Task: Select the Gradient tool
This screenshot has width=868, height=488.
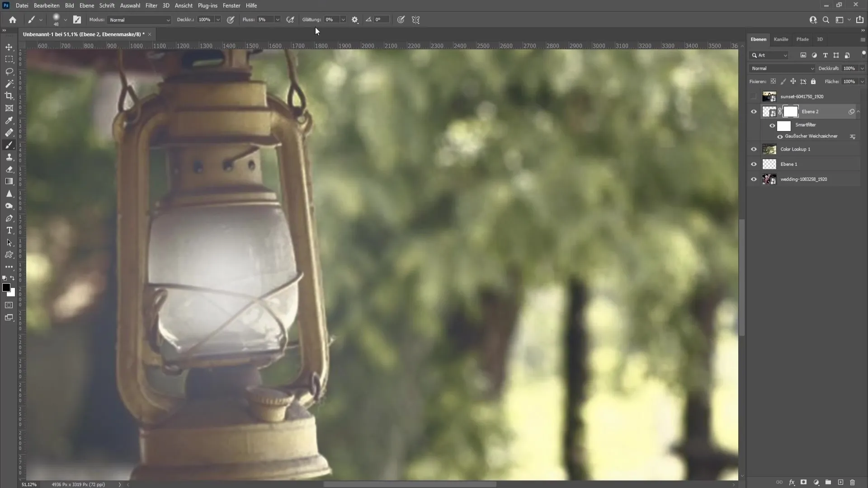Action: (x=9, y=181)
